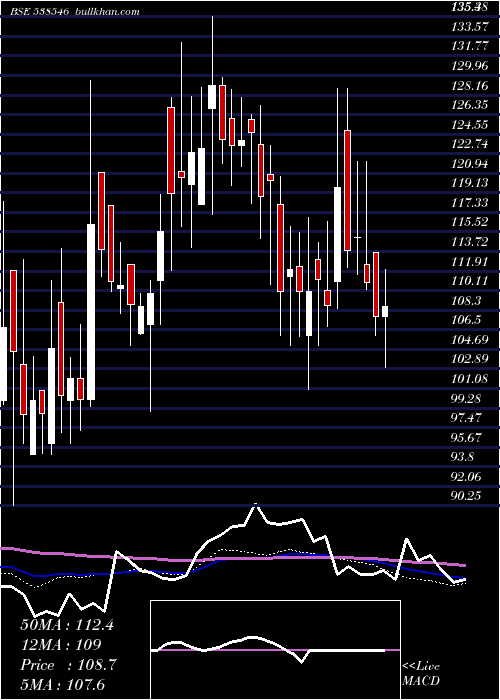Image resolution: width=500 pixels, height=700 pixels.
Task: Click the 133.57 price axis label
Action: click(468, 27)
